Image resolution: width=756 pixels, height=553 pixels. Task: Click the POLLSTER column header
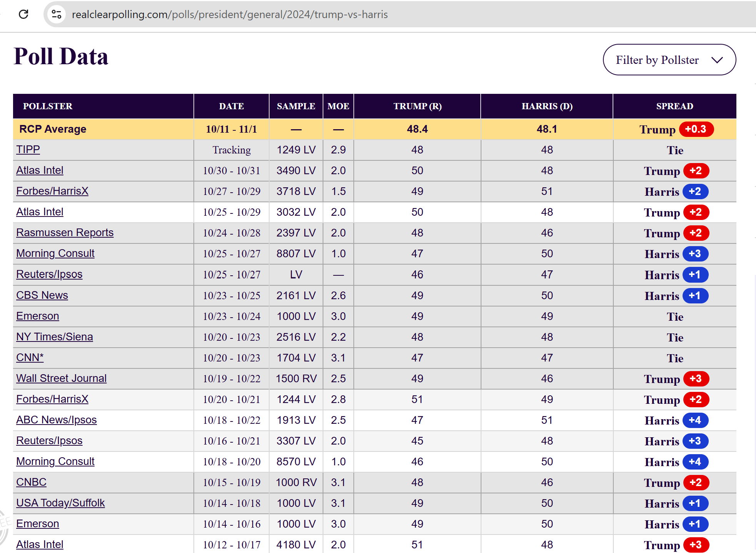[48, 106]
